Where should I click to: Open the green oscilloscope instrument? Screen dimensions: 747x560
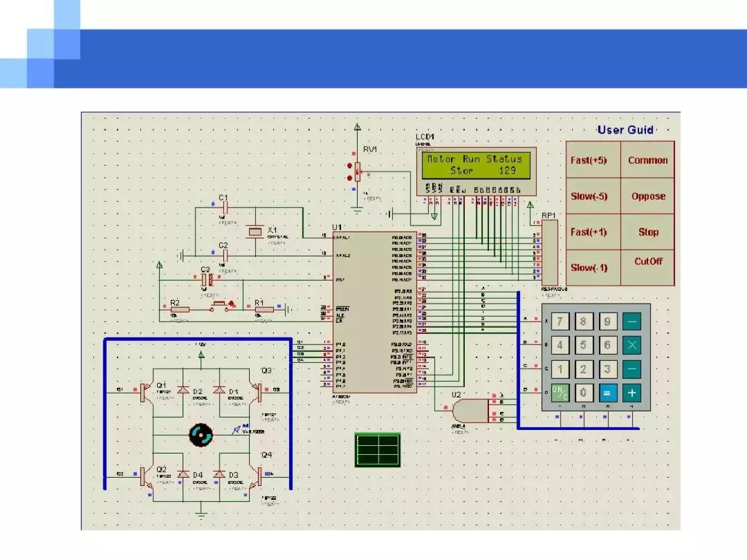(378, 450)
